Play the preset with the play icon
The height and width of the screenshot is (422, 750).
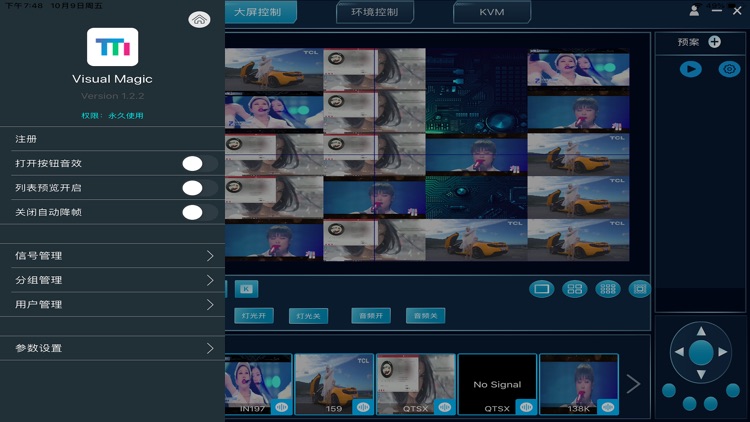[691, 69]
